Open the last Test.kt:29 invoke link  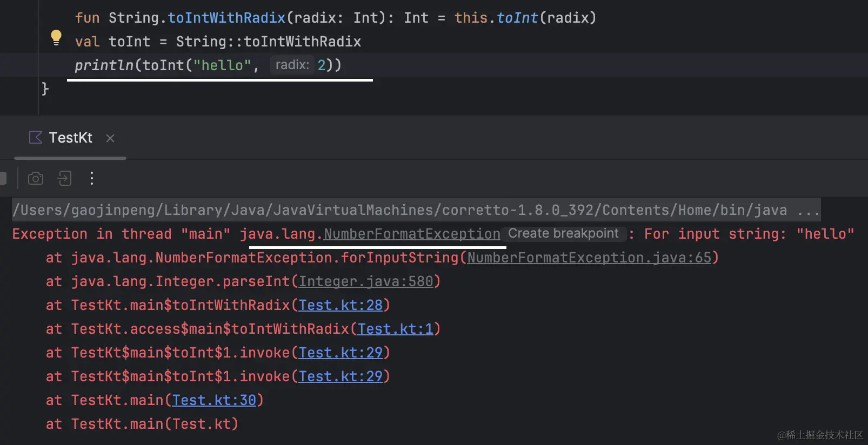coord(340,376)
